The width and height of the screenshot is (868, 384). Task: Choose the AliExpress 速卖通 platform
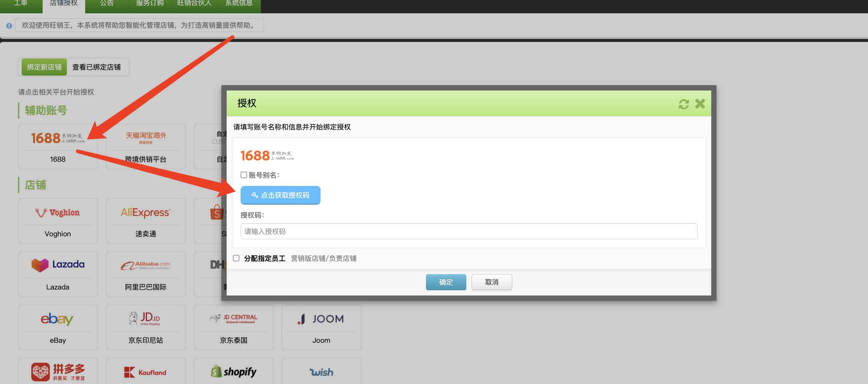click(x=145, y=221)
